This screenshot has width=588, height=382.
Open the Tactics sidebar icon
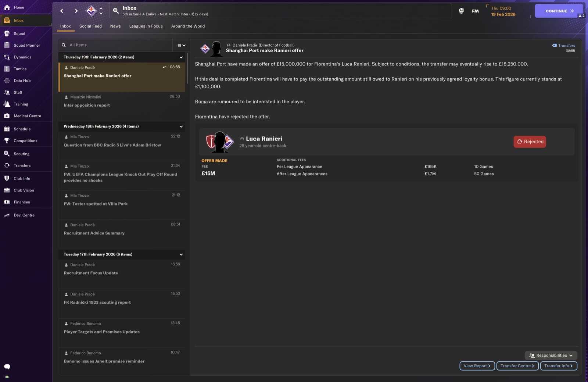pos(7,69)
